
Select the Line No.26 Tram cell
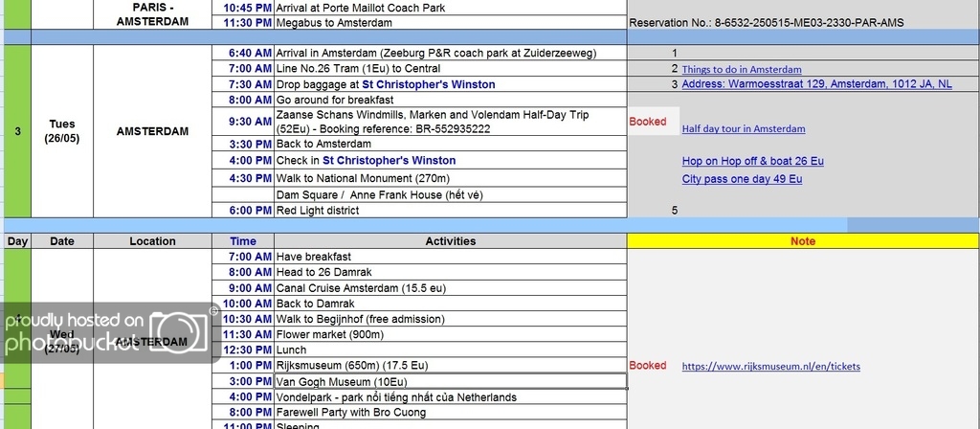[450, 69]
